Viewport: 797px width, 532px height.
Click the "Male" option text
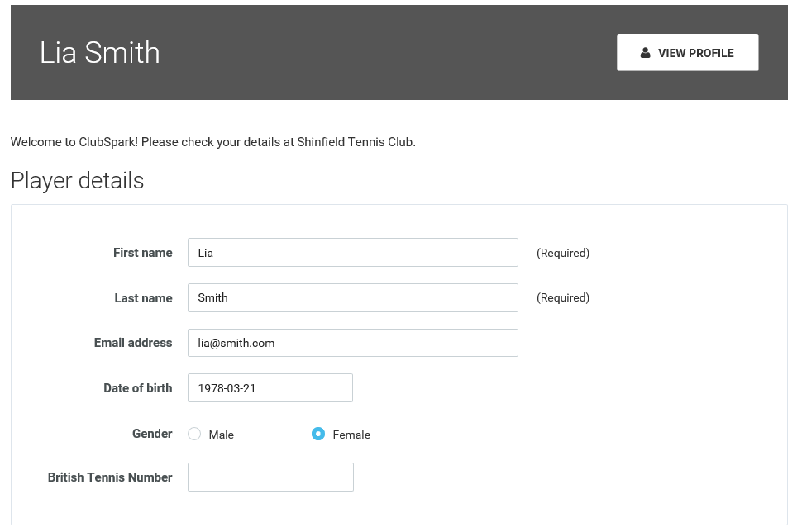tap(222, 435)
